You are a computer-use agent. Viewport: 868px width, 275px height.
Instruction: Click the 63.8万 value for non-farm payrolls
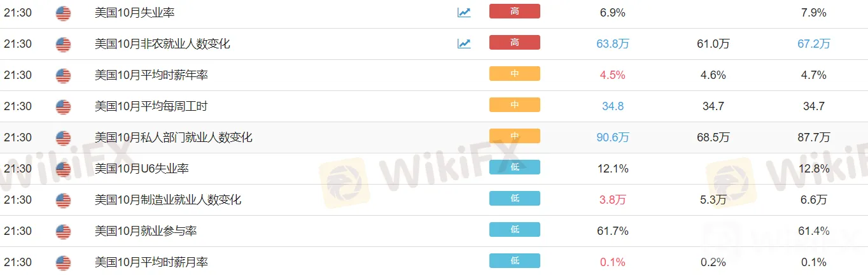click(x=613, y=44)
